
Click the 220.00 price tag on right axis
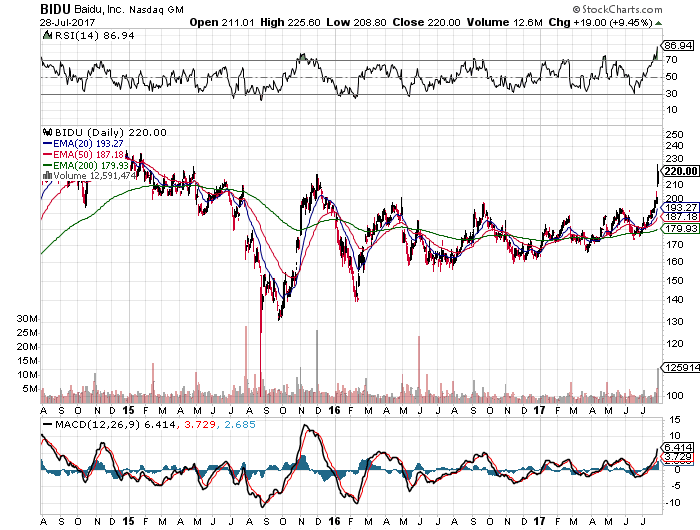coord(680,171)
